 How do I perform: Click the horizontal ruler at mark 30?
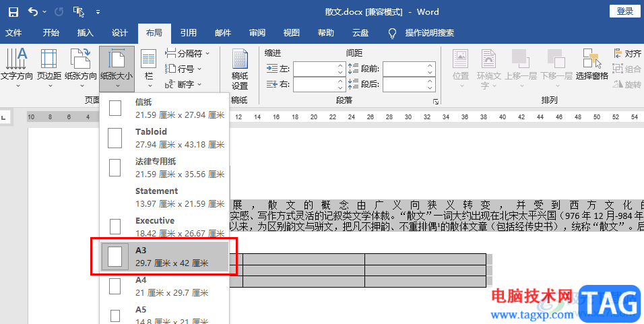408,117
